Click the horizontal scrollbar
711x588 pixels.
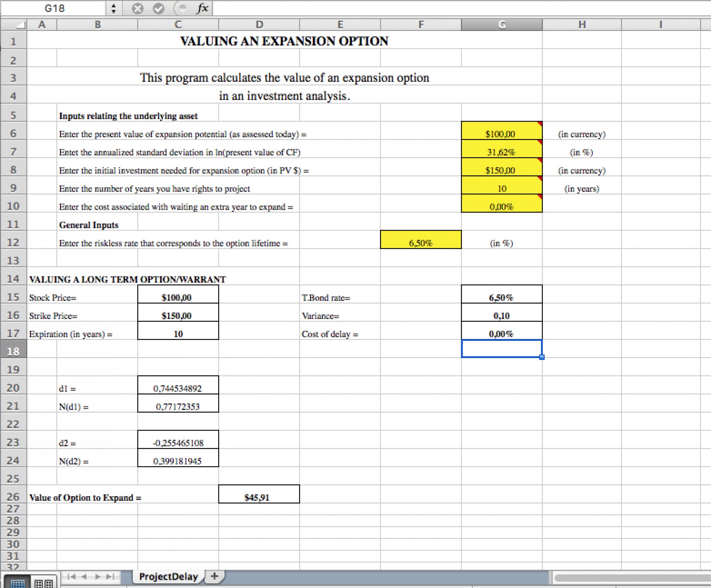click(x=632, y=578)
